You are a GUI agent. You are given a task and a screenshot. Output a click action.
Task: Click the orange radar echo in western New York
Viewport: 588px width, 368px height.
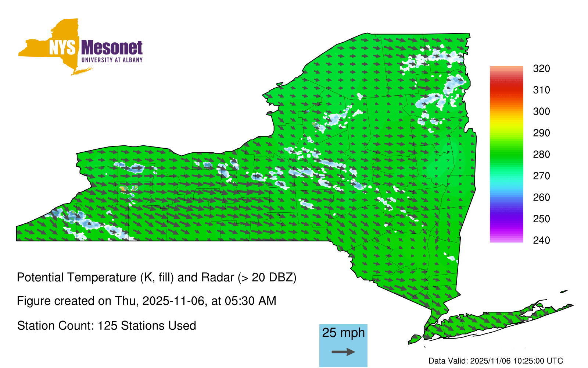tap(122, 188)
